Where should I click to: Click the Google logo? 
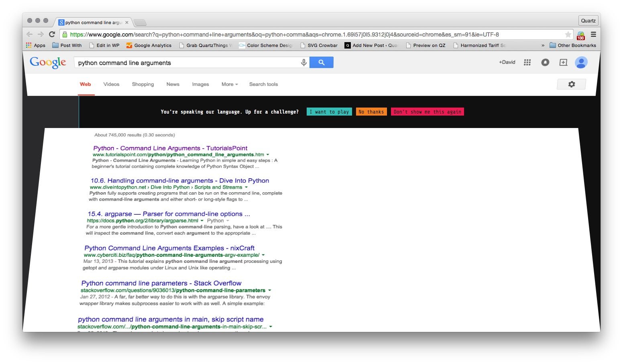[48, 63]
